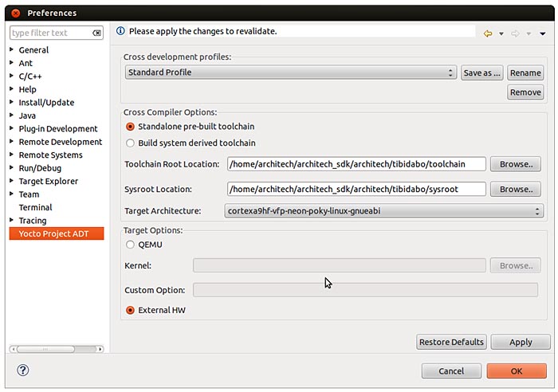Open the Tracing preferences page

pyautogui.click(x=33, y=221)
